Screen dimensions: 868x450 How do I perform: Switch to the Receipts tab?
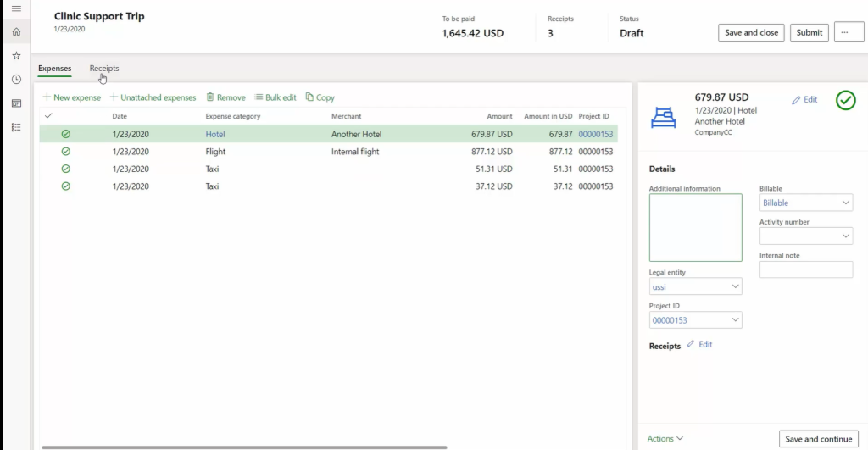(x=104, y=69)
